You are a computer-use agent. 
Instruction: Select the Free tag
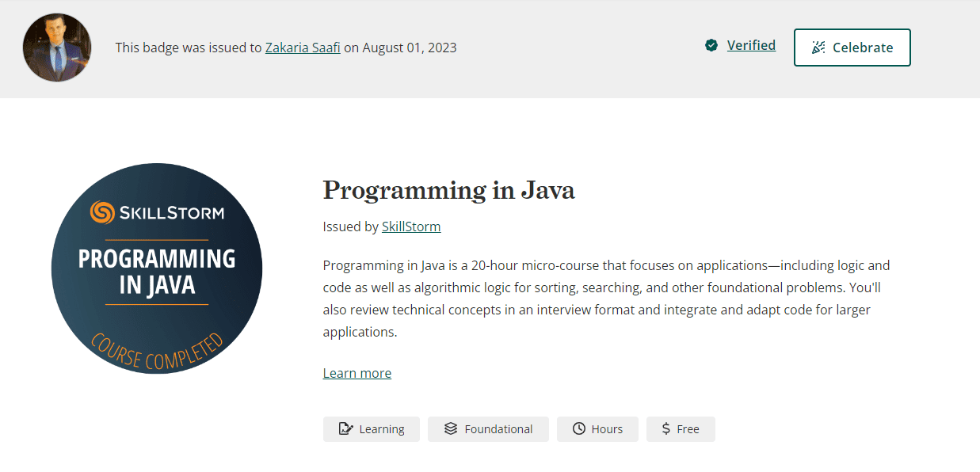tap(681, 429)
